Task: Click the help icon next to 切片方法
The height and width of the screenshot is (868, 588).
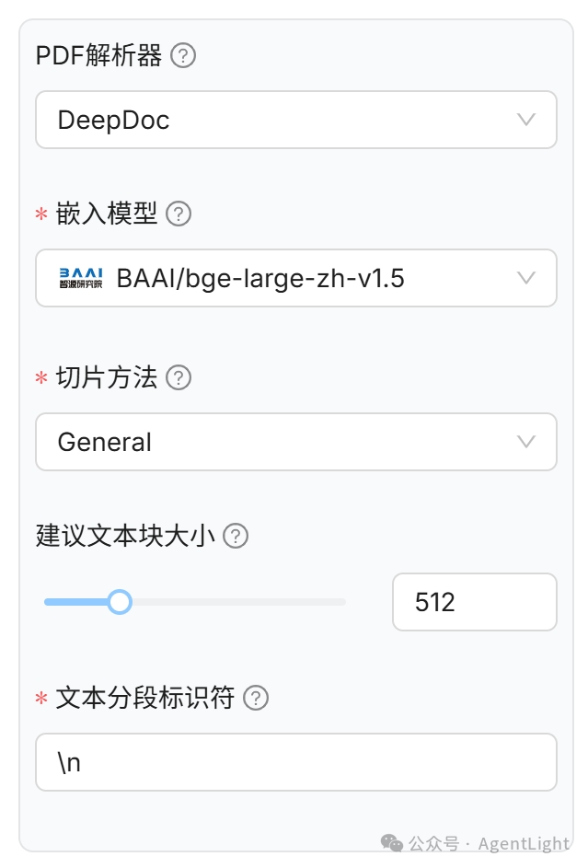Action: [x=180, y=377]
